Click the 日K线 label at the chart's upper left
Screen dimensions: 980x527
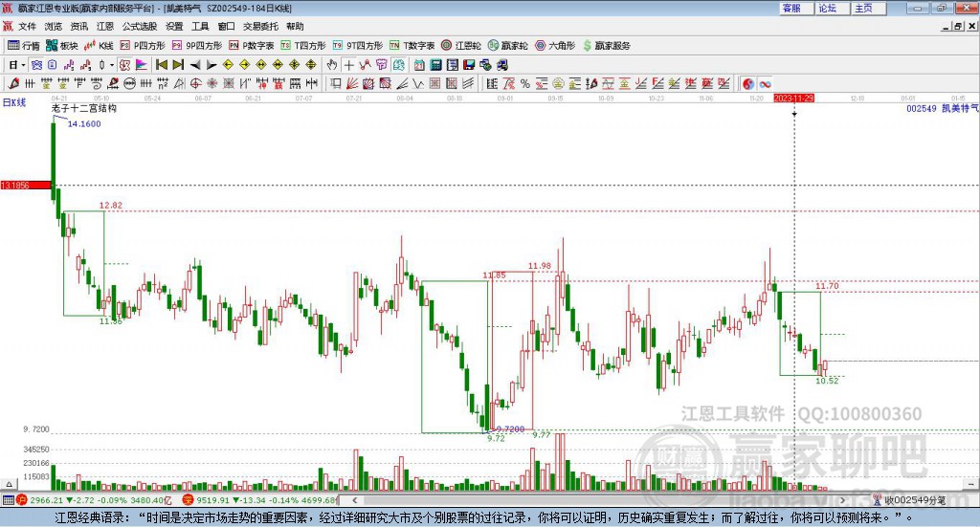(14, 102)
